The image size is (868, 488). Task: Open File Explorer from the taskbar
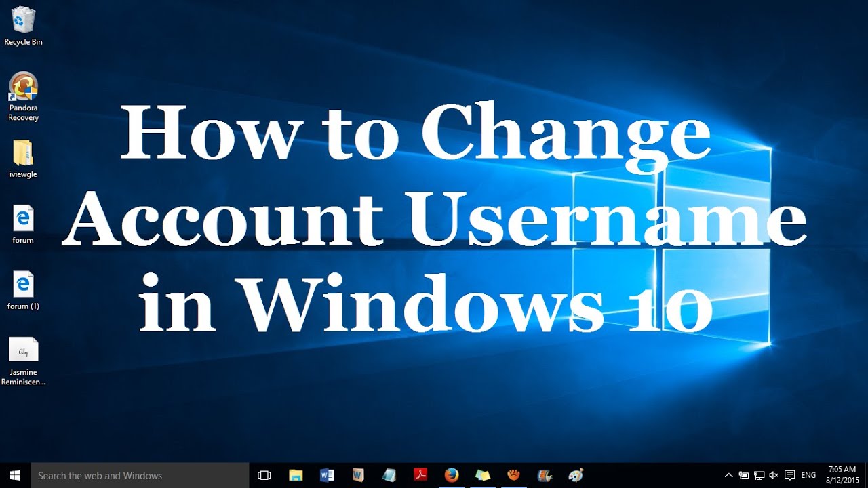click(x=296, y=475)
